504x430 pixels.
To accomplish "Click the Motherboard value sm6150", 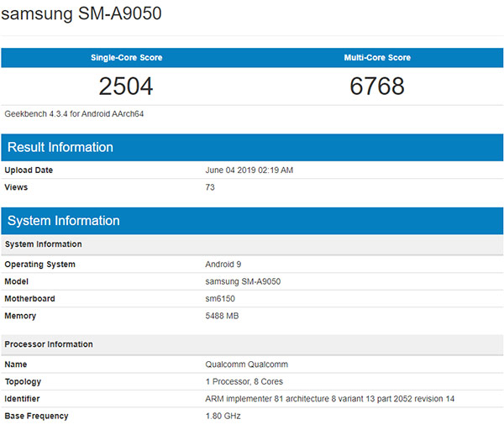I will click(221, 298).
